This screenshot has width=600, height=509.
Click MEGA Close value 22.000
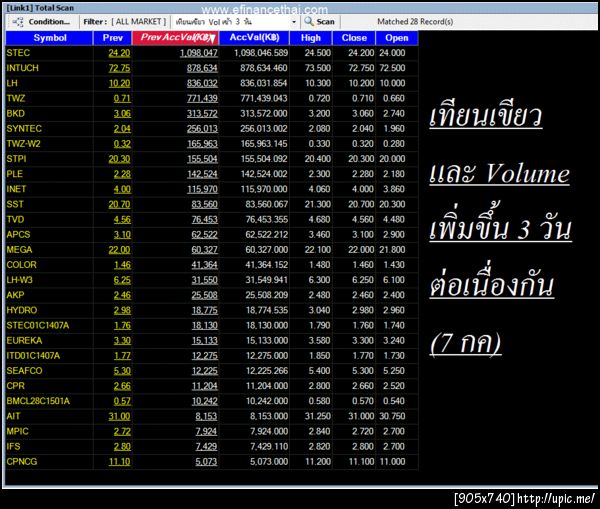click(361, 250)
